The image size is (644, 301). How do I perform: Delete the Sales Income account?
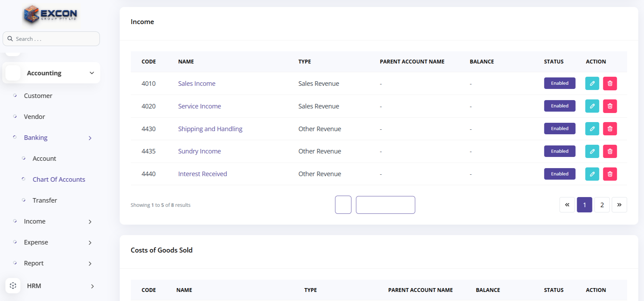[x=610, y=83]
